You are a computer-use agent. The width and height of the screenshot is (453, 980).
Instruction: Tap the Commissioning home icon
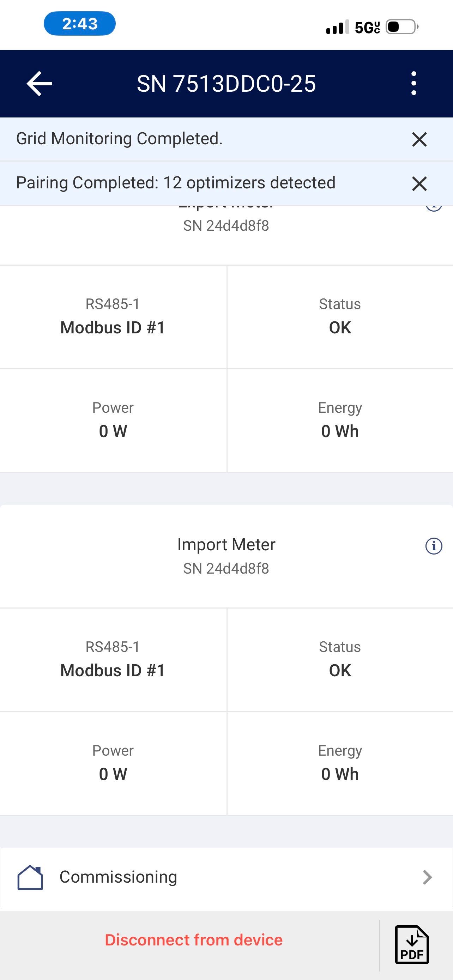[x=30, y=878]
